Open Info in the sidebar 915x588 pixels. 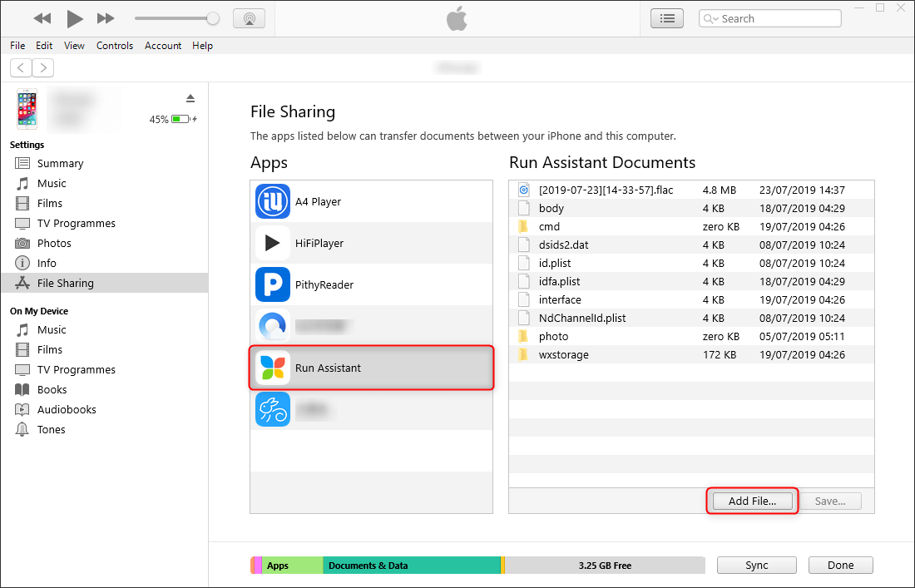coord(104,263)
